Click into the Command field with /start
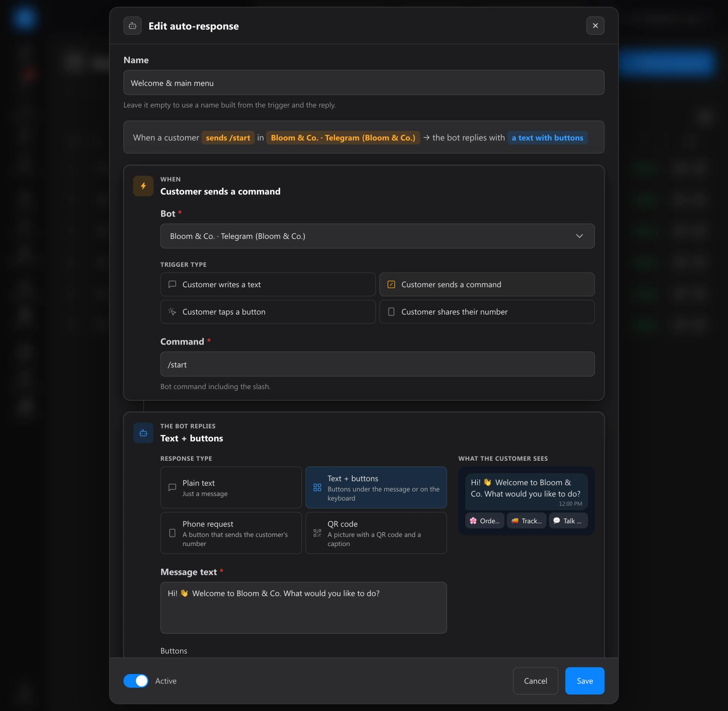Viewport: 728px width, 711px height. [377, 364]
